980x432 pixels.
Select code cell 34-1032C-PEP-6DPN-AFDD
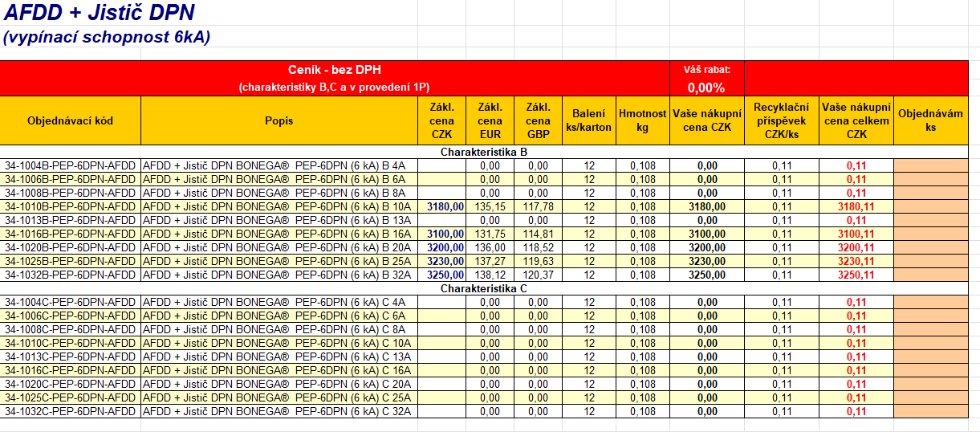71,411
